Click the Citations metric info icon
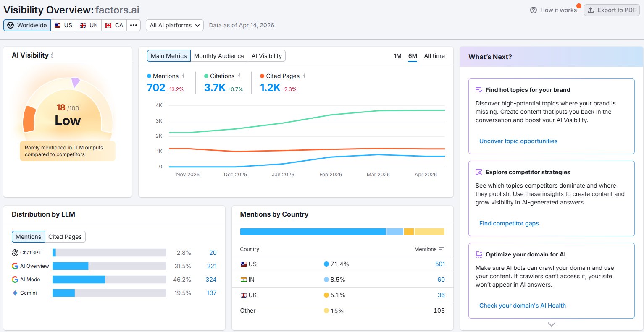This screenshot has height=332, width=644. [x=239, y=76]
